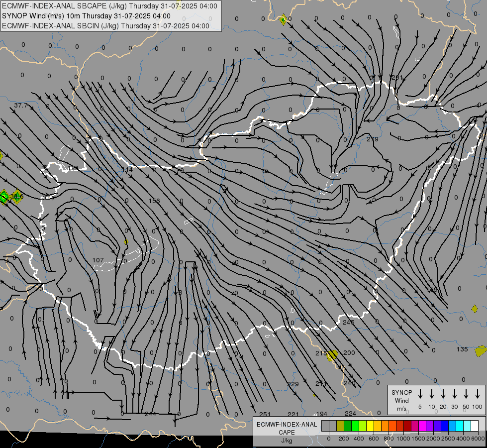
Task: Click the '2500' tick label in the CAPE legend
Action: pos(448,439)
